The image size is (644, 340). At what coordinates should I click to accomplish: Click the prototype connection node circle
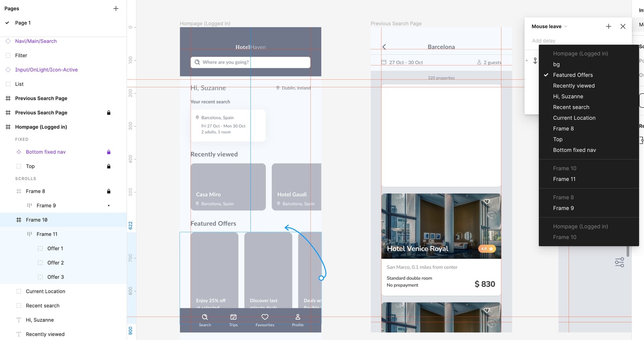[321, 278]
